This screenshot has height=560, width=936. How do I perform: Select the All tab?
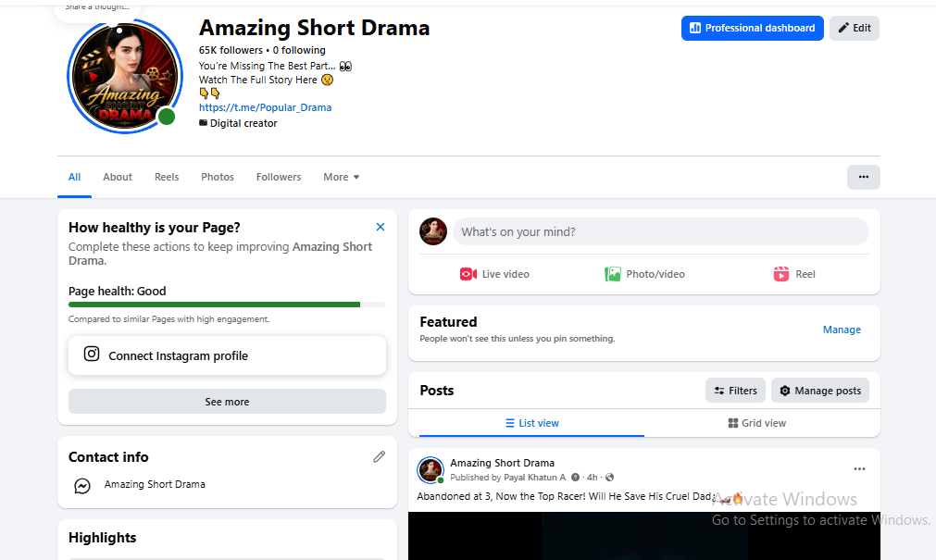[x=74, y=177]
